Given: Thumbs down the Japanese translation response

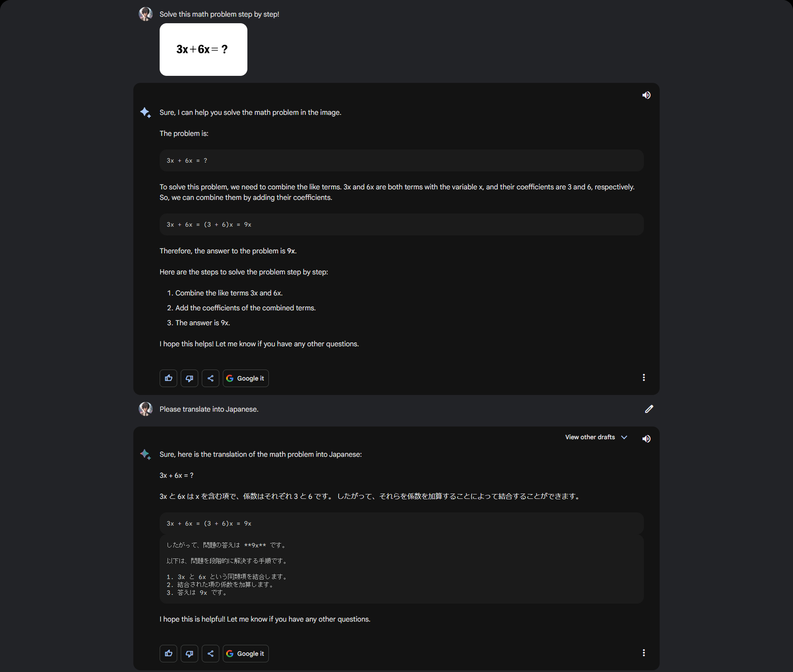Looking at the screenshot, I should coord(189,654).
